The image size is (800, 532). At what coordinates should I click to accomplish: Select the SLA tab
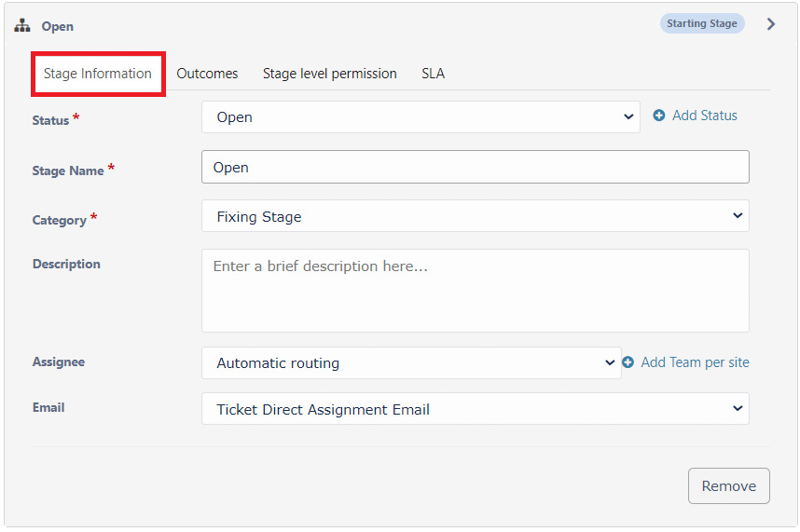tap(434, 74)
